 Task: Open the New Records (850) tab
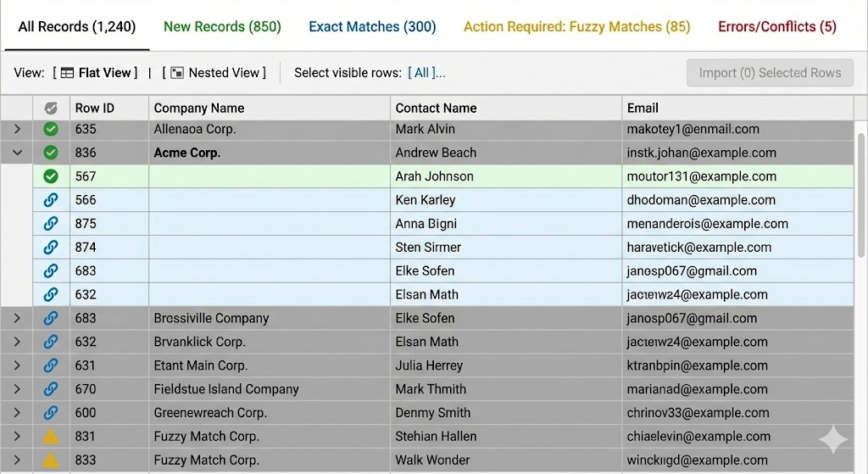click(x=222, y=26)
